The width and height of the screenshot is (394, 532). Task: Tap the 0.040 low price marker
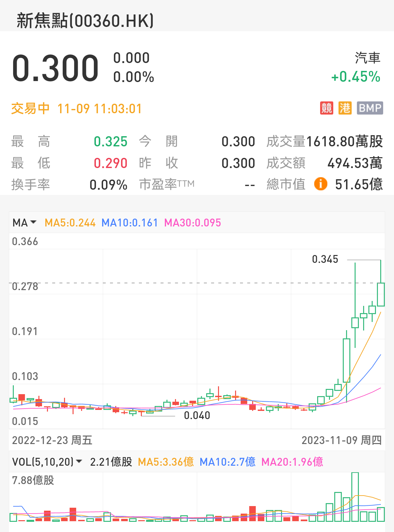pyautogui.click(x=197, y=415)
